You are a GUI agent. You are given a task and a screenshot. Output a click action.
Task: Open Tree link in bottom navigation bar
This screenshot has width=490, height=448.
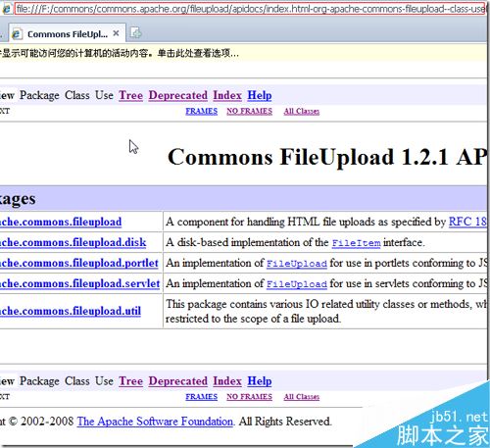[x=131, y=381]
